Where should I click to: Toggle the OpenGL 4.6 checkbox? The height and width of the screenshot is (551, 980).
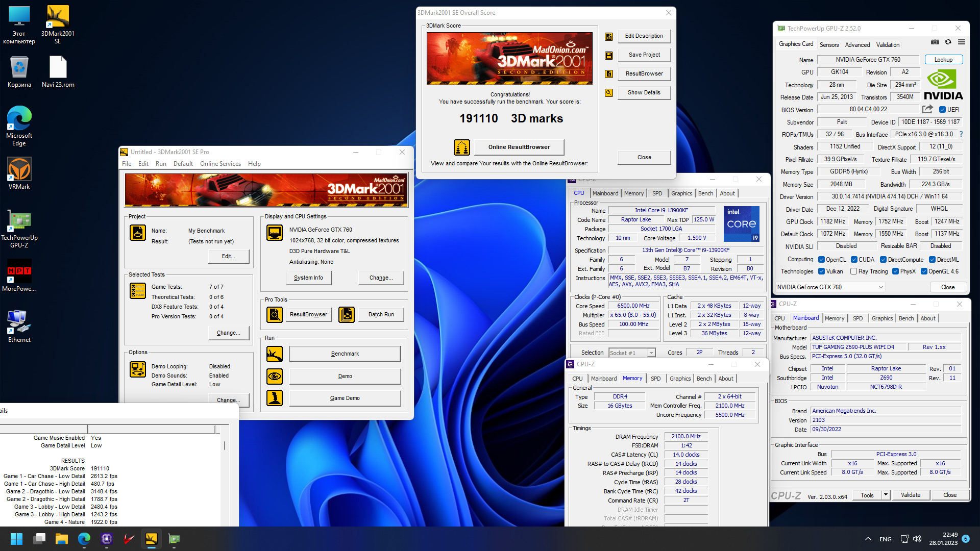point(924,271)
